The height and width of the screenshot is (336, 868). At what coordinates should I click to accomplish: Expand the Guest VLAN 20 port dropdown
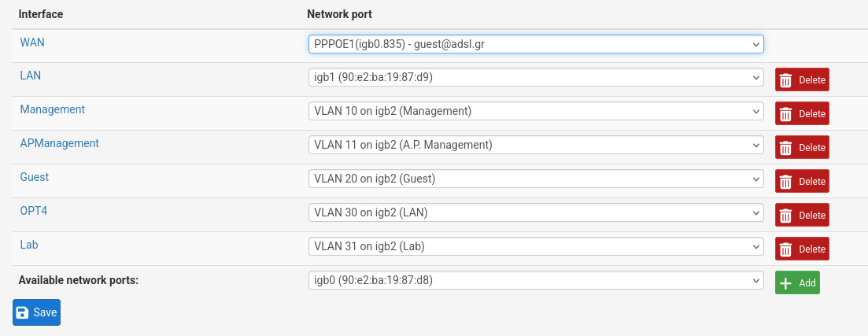point(536,179)
